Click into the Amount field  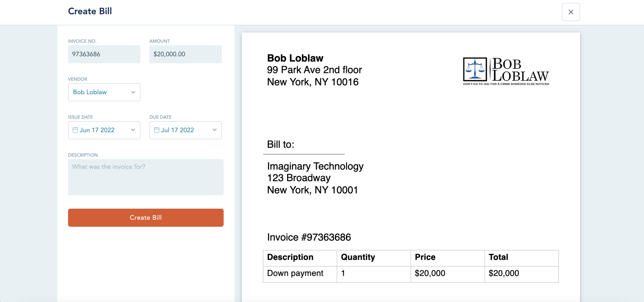tap(185, 54)
